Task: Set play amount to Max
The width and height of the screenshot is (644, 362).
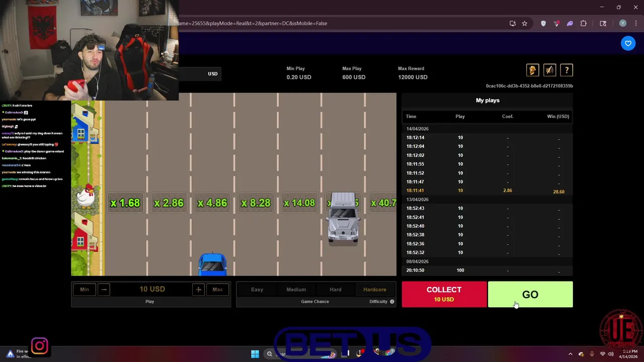Action: (x=217, y=289)
